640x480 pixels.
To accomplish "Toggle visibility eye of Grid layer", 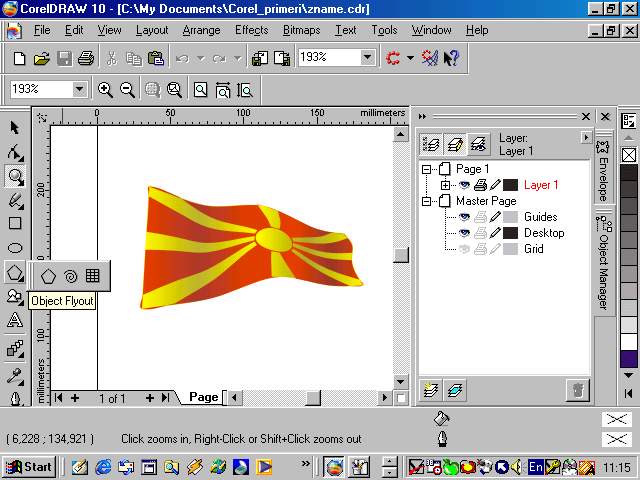I will click(464, 249).
